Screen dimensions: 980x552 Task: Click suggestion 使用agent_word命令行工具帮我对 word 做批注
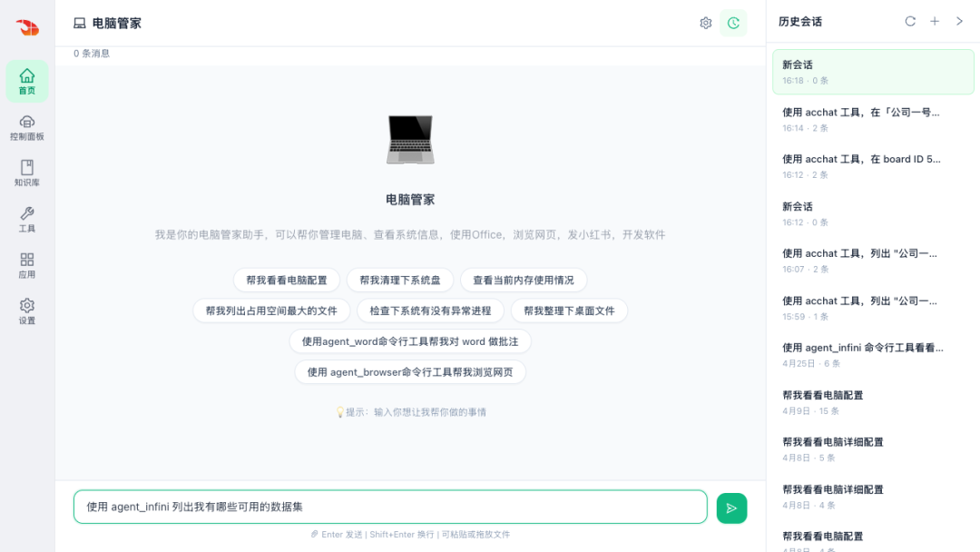pyautogui.click(x=410, y=341)
